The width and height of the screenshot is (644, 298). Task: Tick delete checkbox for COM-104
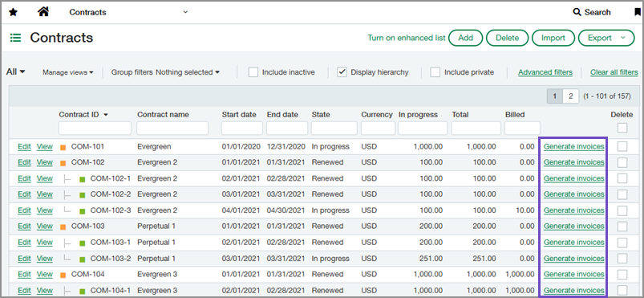[x=622, y=275]
